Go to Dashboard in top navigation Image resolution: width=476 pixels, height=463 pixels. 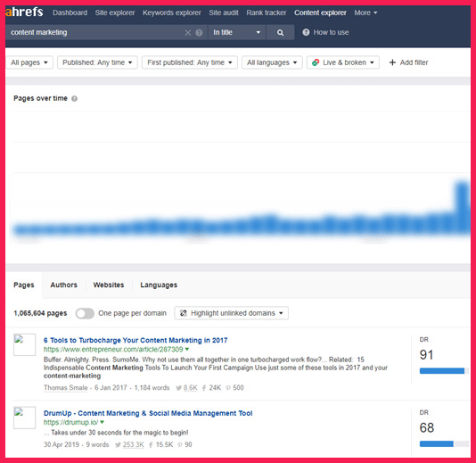pos(70,12)
